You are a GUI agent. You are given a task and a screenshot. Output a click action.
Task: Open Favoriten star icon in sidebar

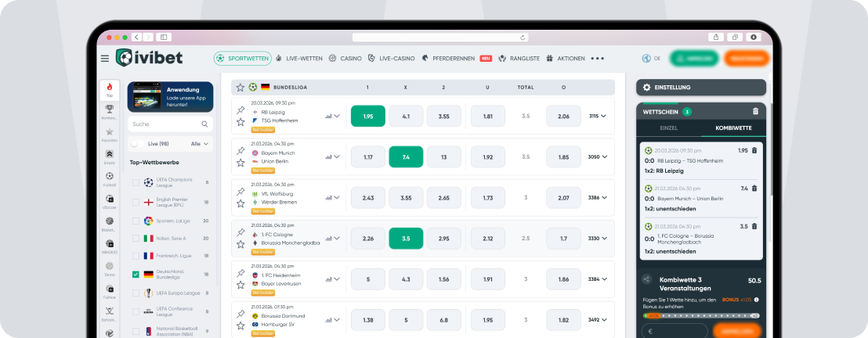pos(110,135)
